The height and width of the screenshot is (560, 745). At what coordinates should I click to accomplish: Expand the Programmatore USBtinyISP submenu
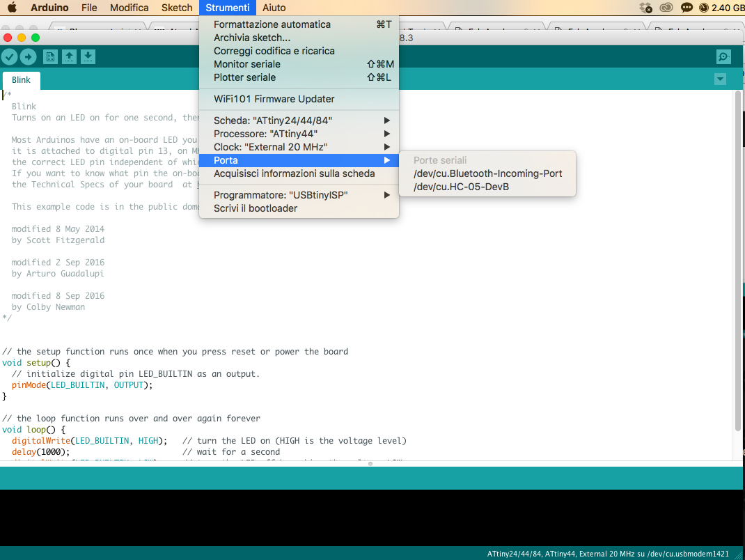(x=299, y=195)
